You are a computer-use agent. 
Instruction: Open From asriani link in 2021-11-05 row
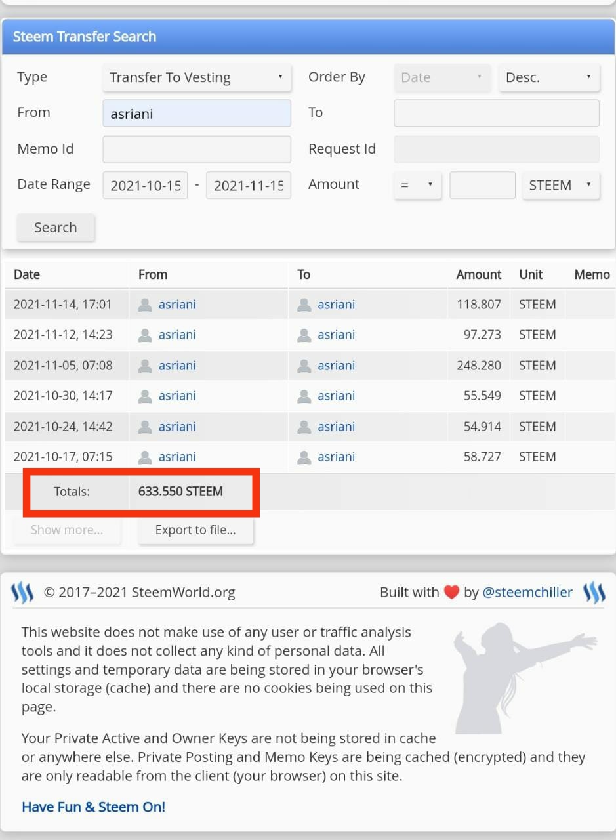tap(177, 366)
